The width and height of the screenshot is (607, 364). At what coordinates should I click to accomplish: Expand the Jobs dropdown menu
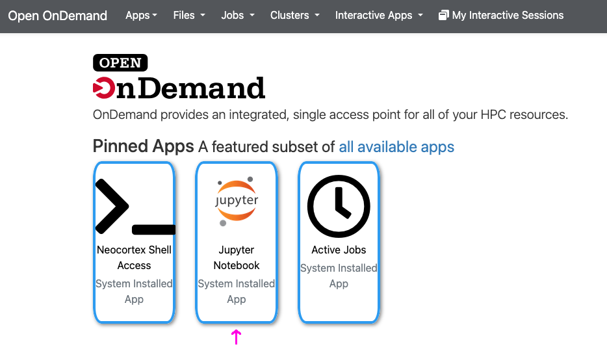(x=237, y=15)
